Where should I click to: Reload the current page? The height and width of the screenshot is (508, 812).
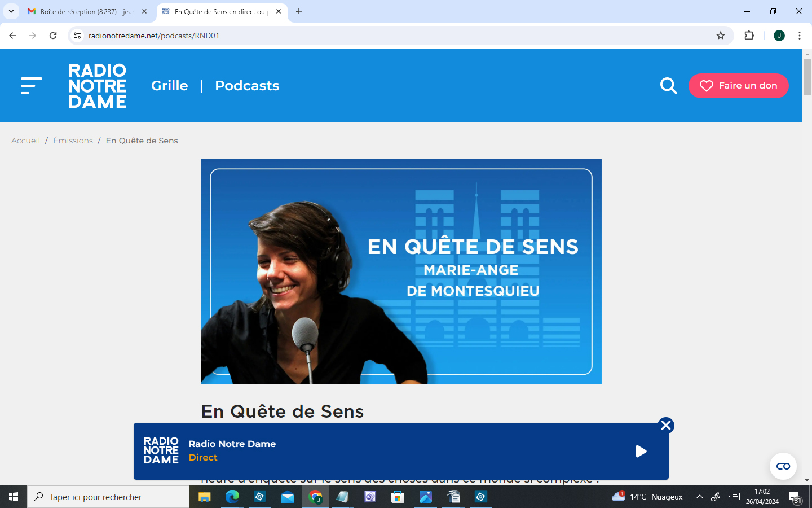point(53,36)
